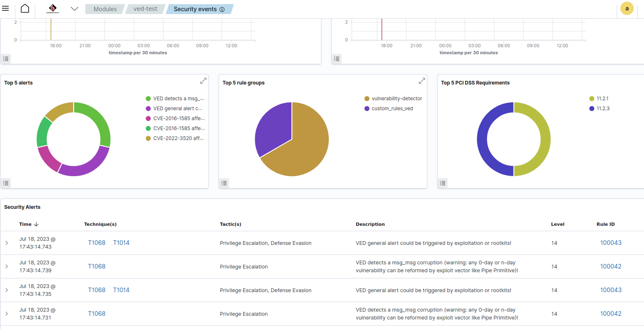Screen dimensions: 644x329
Task: Click the pink CVE-2016-1585 legend swatch
Action: (148, 119)
